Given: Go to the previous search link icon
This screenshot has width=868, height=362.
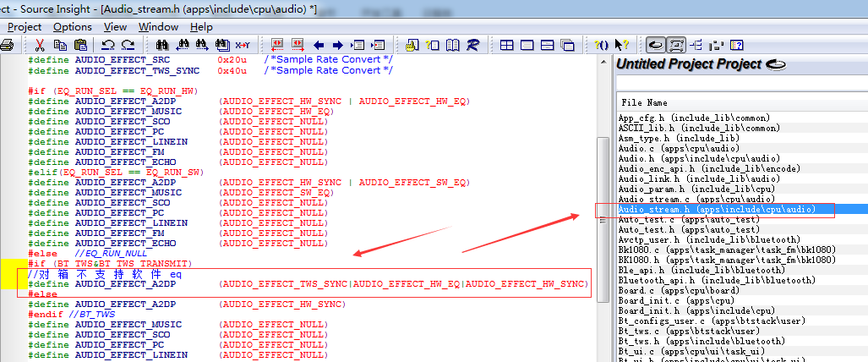Looking at the screenshot, I should tap(277, 45).
